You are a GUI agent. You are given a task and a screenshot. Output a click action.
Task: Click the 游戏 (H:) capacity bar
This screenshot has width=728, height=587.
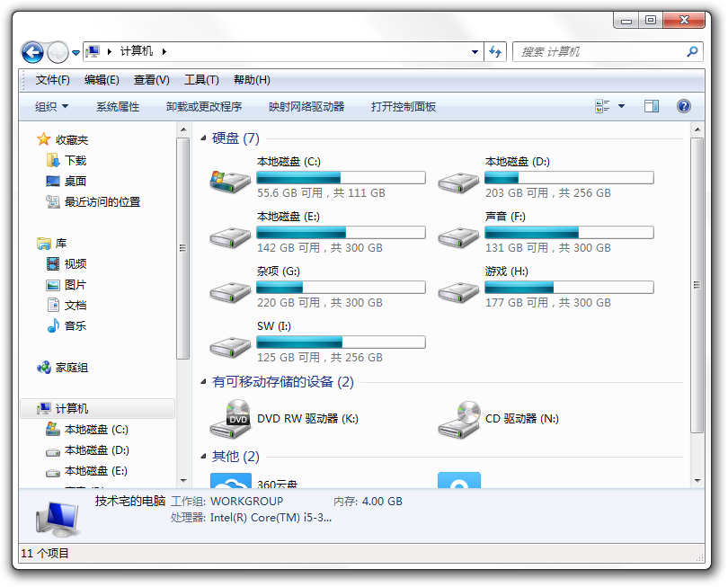(569, 288)
